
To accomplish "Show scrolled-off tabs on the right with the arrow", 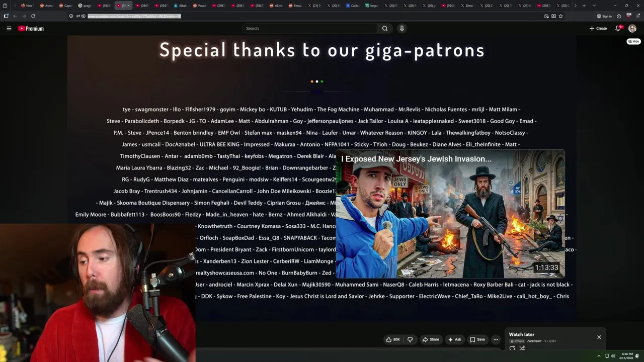I will point(575,6).
